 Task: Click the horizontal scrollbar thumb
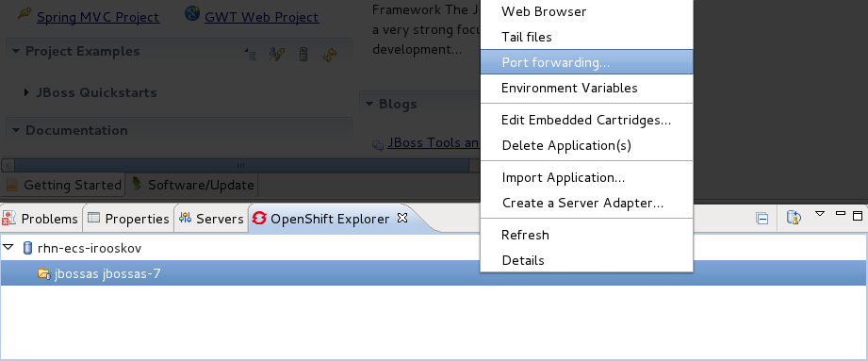(241, 165)
